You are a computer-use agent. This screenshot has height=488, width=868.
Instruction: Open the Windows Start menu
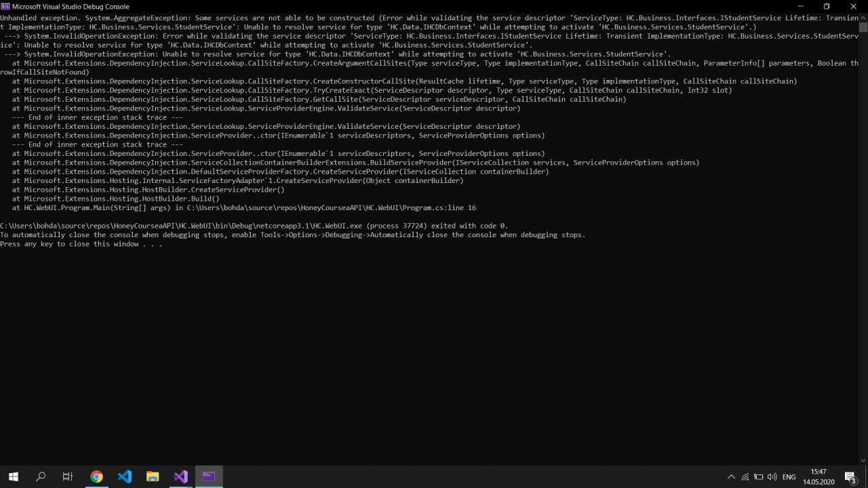tap(14, 476)
